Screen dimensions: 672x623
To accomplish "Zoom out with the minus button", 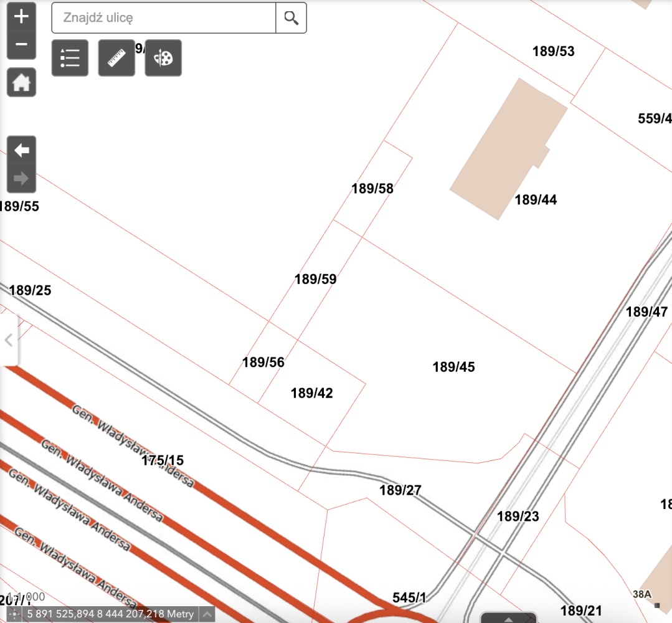I will pos(21,44).
